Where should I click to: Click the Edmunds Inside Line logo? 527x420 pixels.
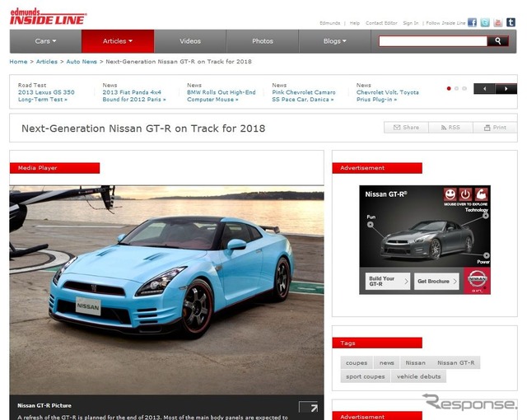point(48,16)
